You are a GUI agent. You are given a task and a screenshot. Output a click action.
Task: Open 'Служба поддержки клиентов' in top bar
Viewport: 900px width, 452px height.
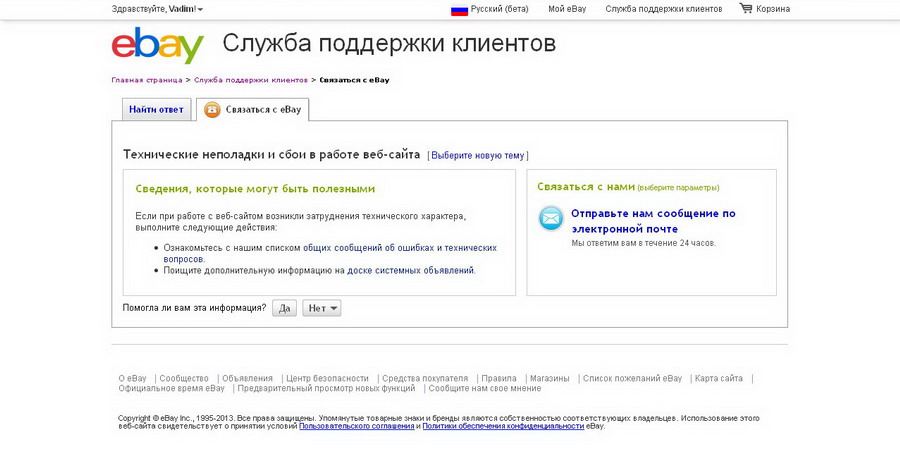(x=664, y=9)
